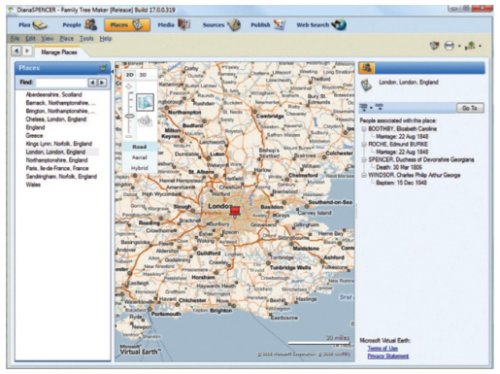
Task: Open the Plan workspace
Action: (32, 25)
